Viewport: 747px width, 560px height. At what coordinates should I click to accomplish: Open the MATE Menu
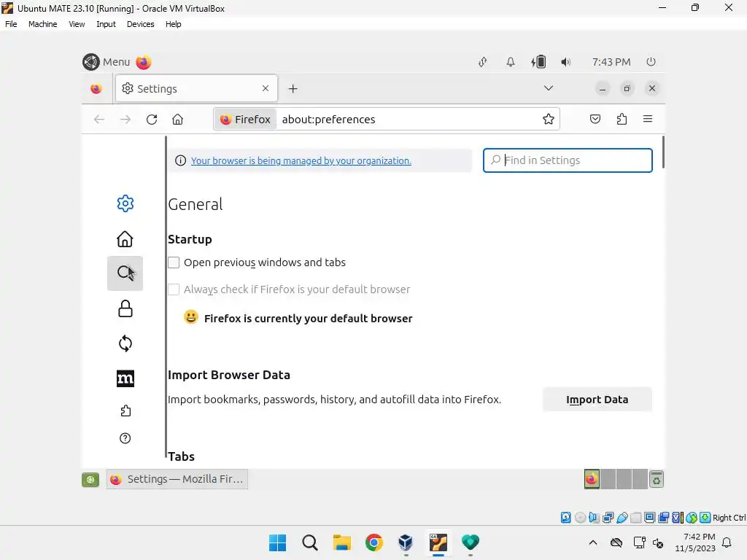coord(107,62)
